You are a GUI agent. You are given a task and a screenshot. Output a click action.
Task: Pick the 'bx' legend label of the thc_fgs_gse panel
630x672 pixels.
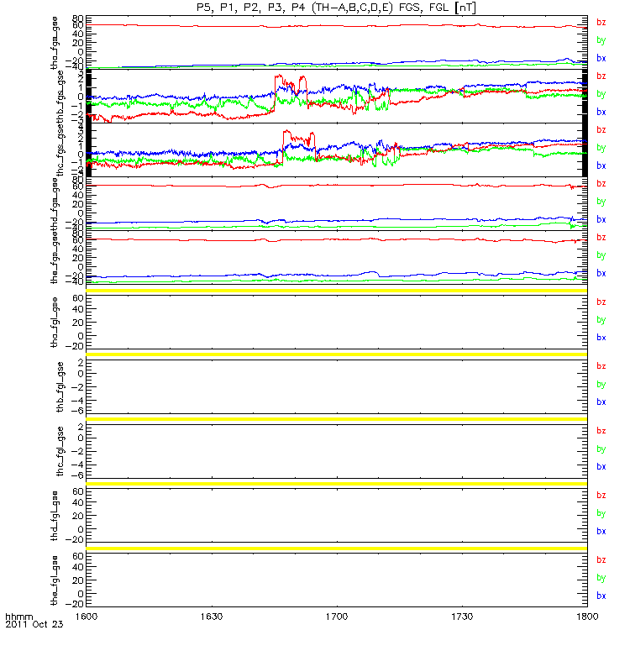[x=601, y=165]
